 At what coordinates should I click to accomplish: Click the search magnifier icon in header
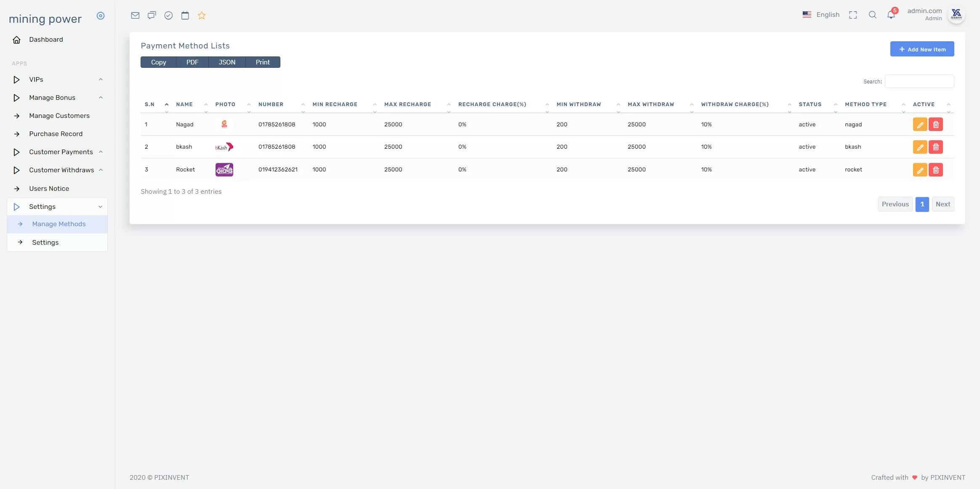click(872, 15)
